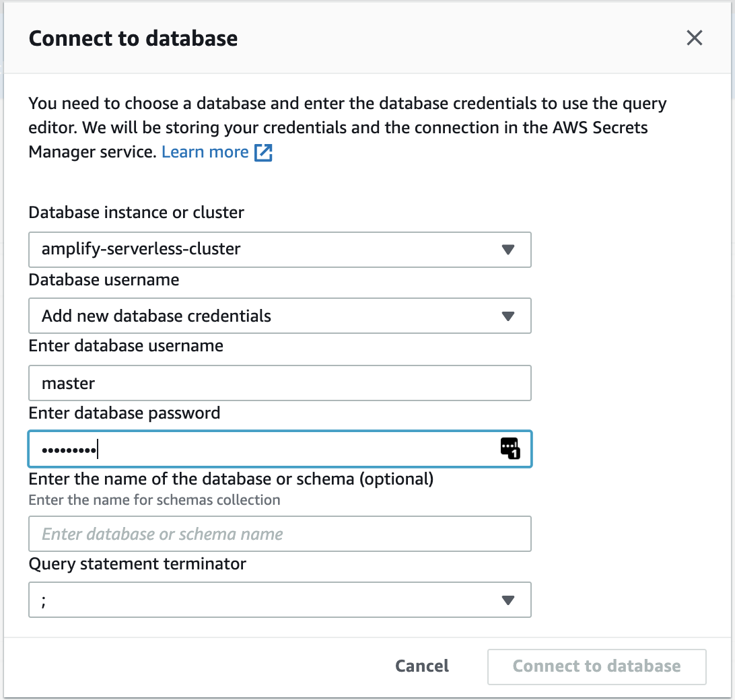
Task: Click the schemas collection hint text
Action: click(x=154, y=500)
